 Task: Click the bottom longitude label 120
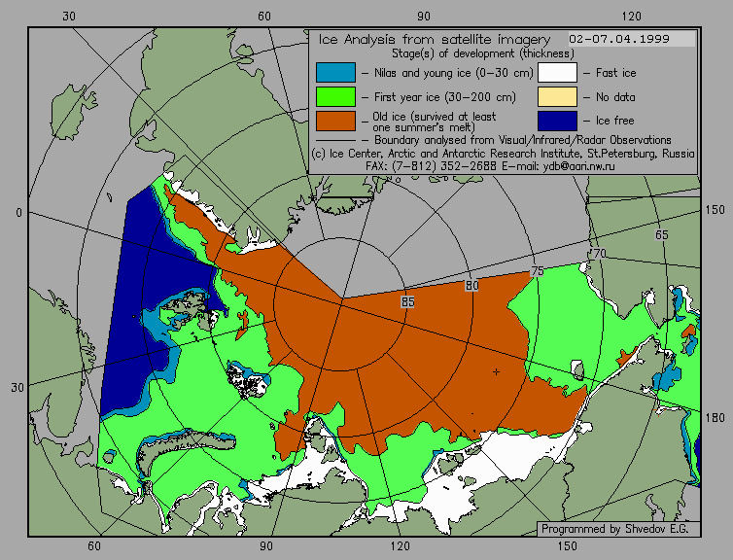(x=400, y=545)
